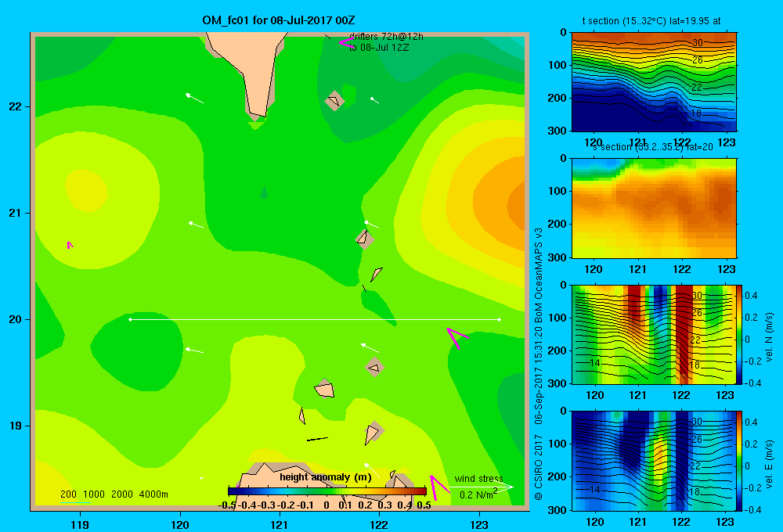Click the 's section (33.2..35.2) lat=20' title
This screenshot has height=532, width=783.
652,147
